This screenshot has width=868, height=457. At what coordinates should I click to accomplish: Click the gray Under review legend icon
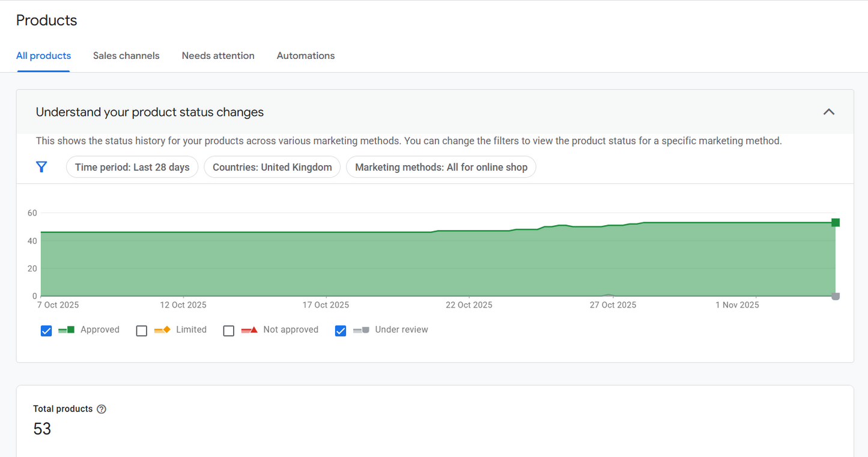(360, 329)
